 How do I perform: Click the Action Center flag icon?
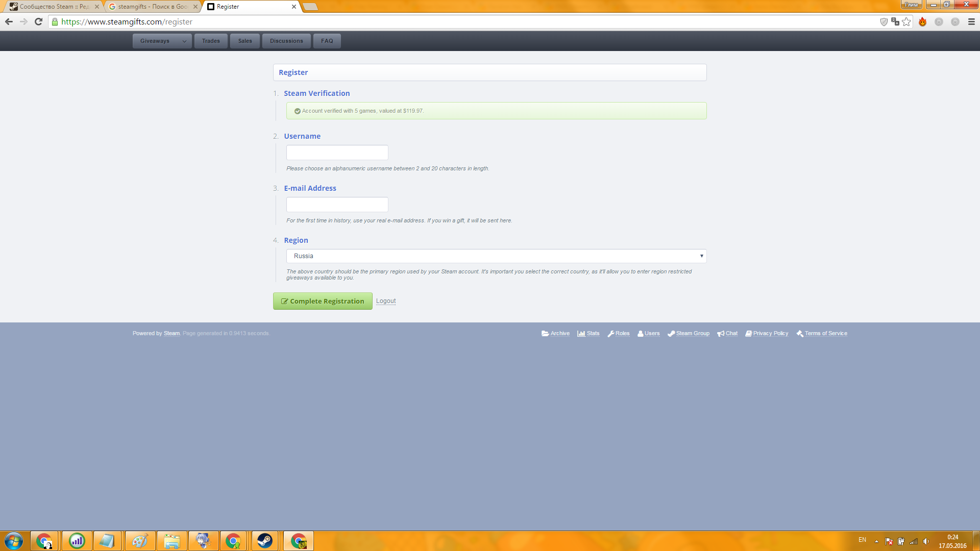[x=889, y=541]
